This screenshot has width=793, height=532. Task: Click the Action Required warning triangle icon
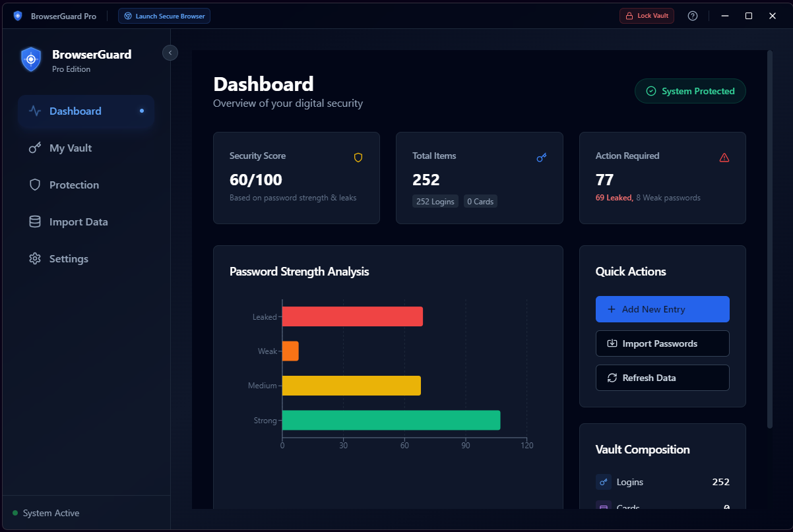click(x=724, y=158)
